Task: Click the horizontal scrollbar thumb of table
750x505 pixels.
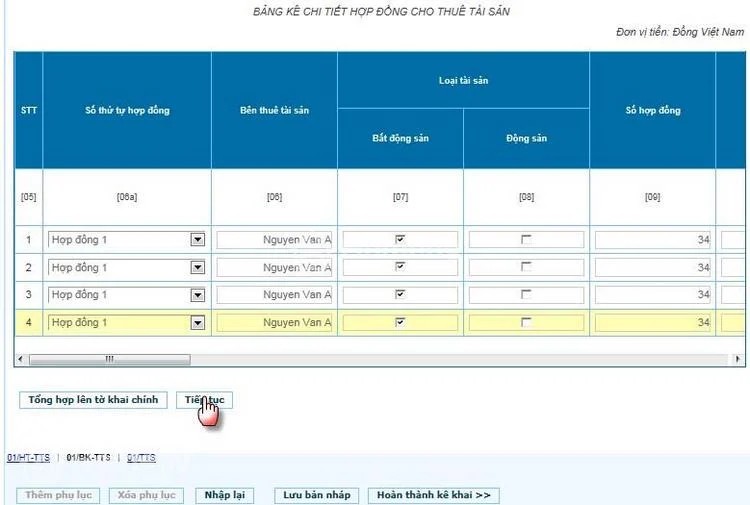Action: [x=108, y=358]
